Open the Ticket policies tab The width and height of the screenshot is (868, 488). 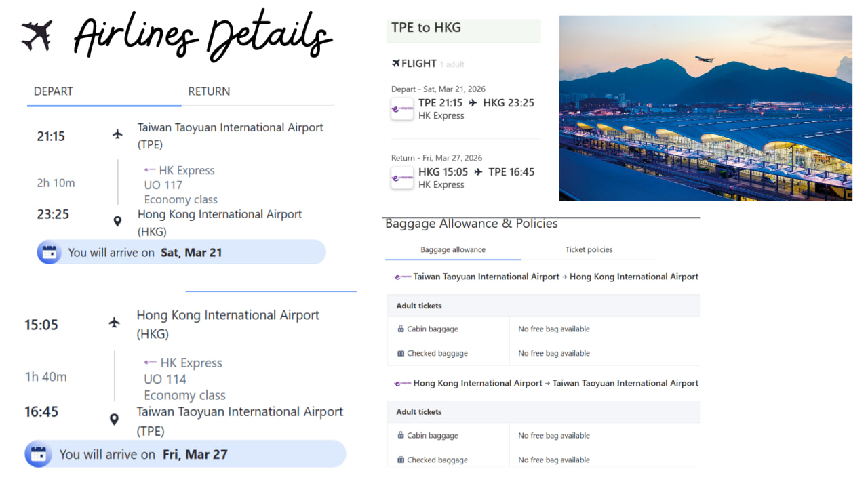point(589,249)
